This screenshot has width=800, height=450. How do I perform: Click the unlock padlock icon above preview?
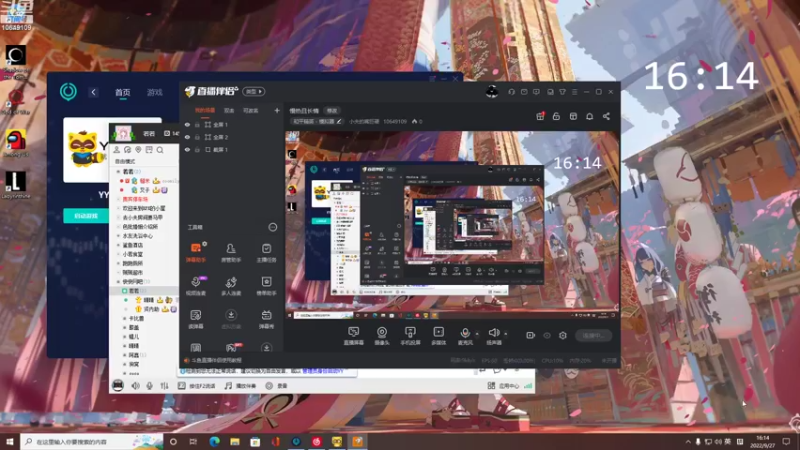point(556,116)
